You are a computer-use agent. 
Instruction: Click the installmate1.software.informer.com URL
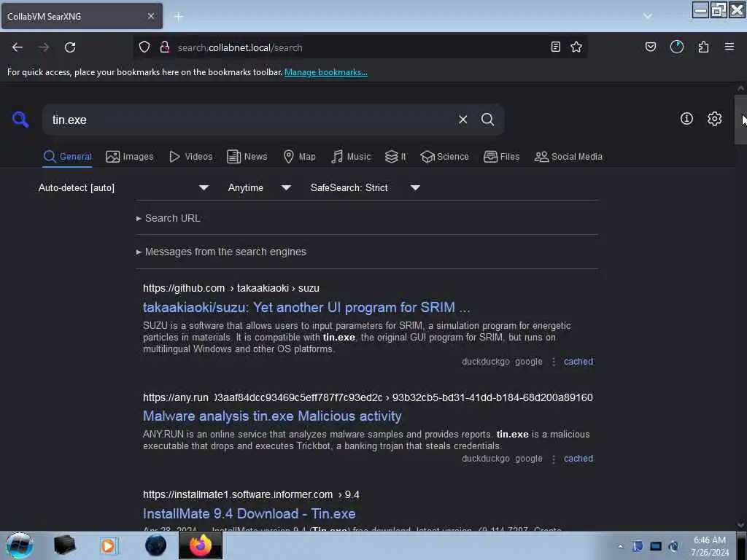(251, 494)
